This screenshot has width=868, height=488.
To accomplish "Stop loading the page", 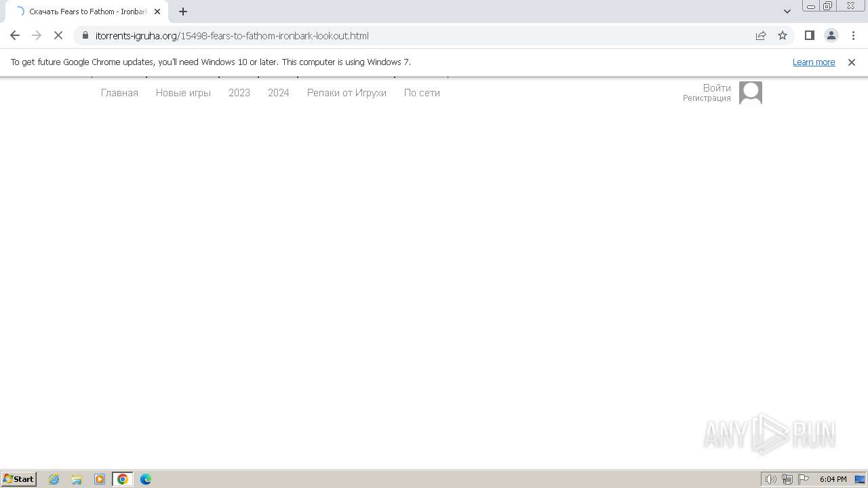I will coord(58,35).
